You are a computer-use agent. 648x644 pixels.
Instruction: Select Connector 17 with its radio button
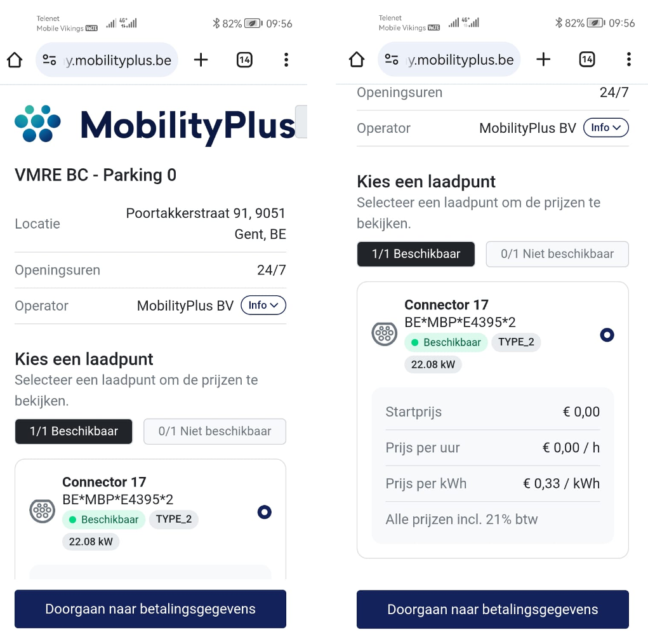(x=265, y=512)
